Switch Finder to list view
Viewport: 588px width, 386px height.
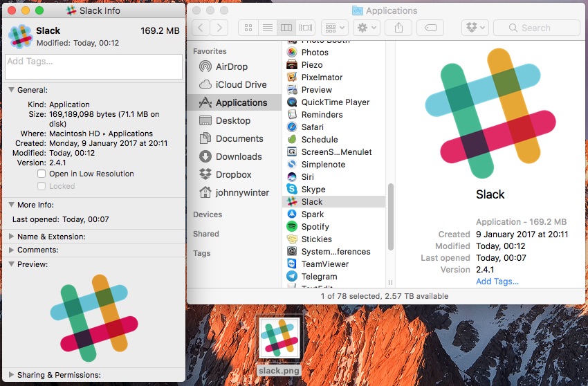[x=268, y=28]
